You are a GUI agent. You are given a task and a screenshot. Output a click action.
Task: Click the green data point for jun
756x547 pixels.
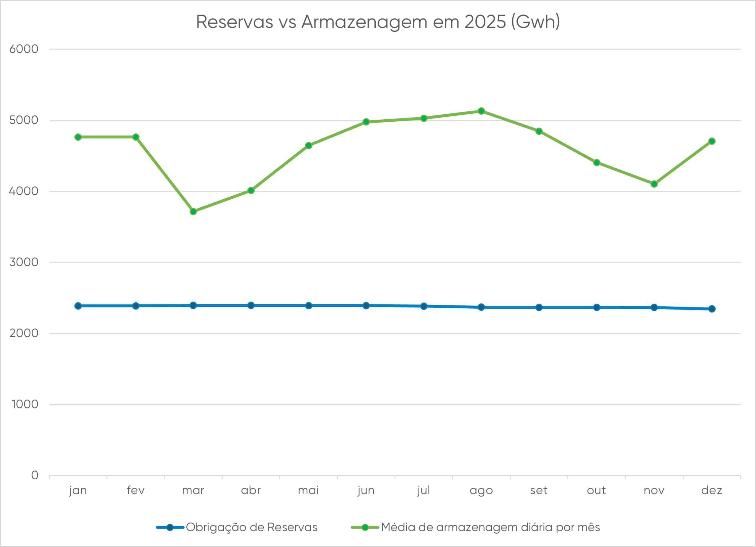point(366,122)
